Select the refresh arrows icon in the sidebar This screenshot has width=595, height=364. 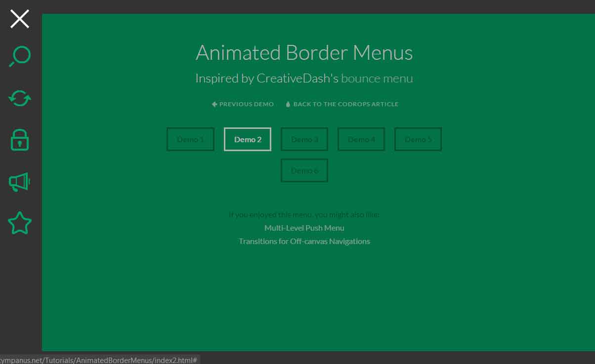(19, 98)
